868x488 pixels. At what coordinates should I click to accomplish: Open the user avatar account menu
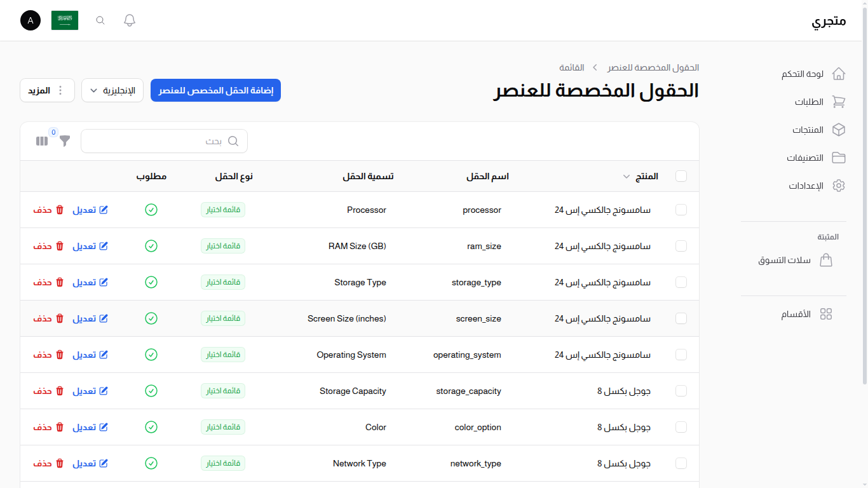30,20
